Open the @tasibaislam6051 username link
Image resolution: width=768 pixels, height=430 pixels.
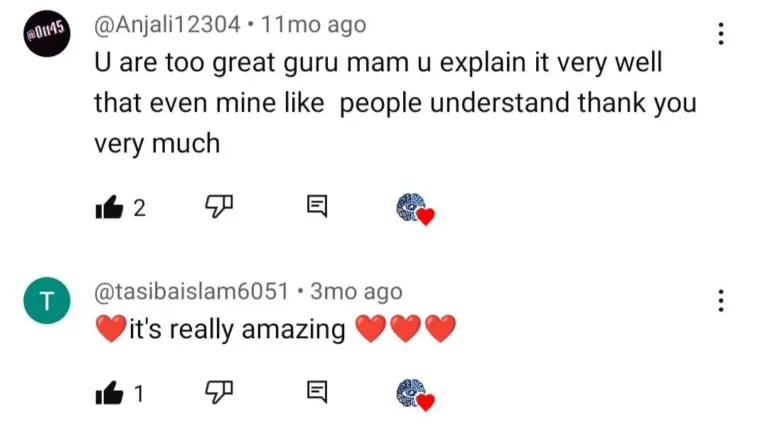194,292
